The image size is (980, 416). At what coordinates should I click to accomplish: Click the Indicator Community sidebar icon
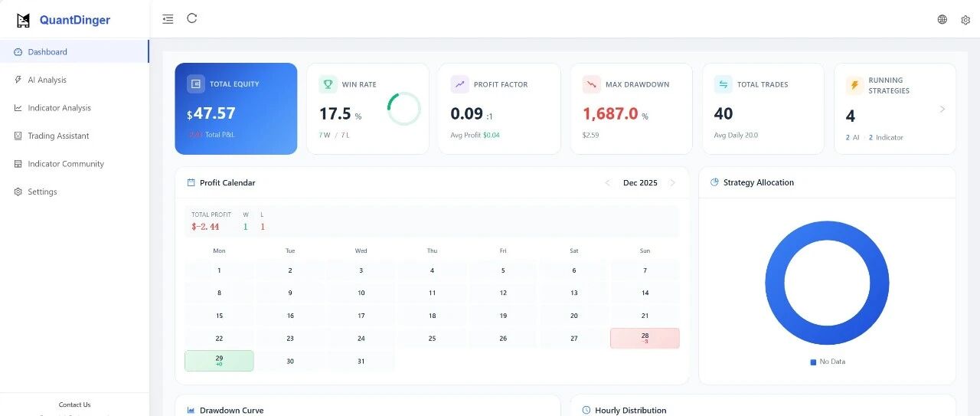18,164
